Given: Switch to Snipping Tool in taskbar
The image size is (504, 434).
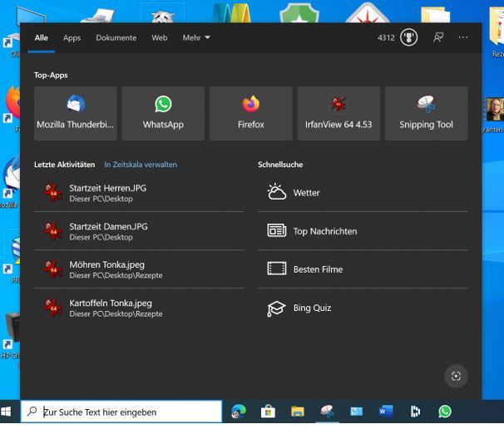Looking at the screenshot, I should (x=327, y=412).
